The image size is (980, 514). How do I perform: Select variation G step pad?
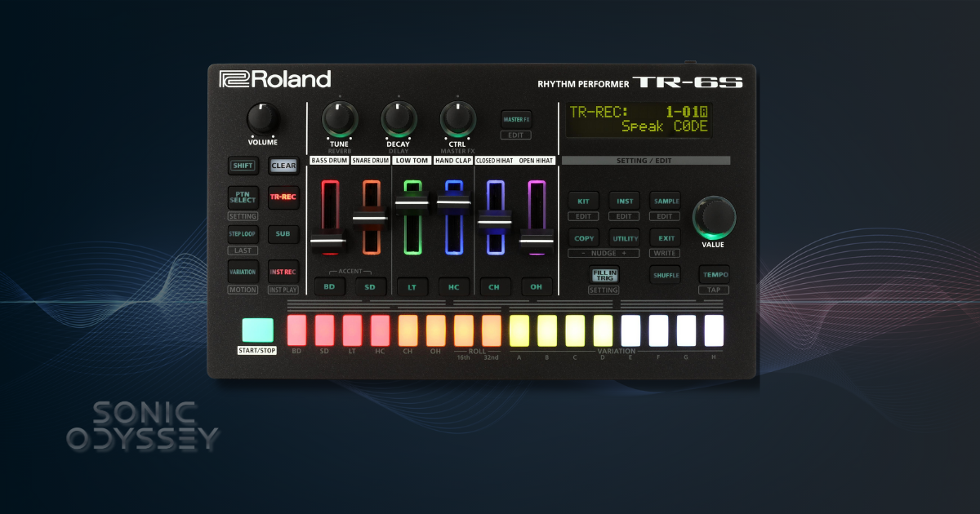[686, 330]
